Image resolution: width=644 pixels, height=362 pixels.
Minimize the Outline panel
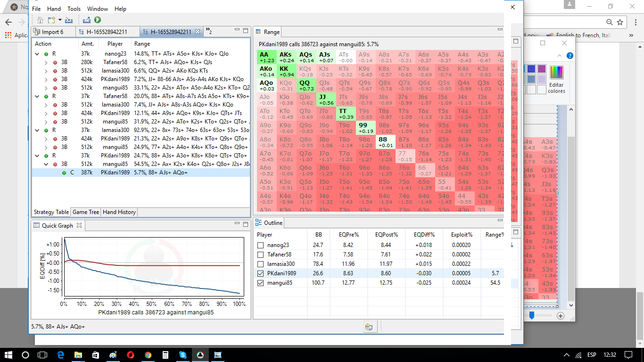coord(500,220)
